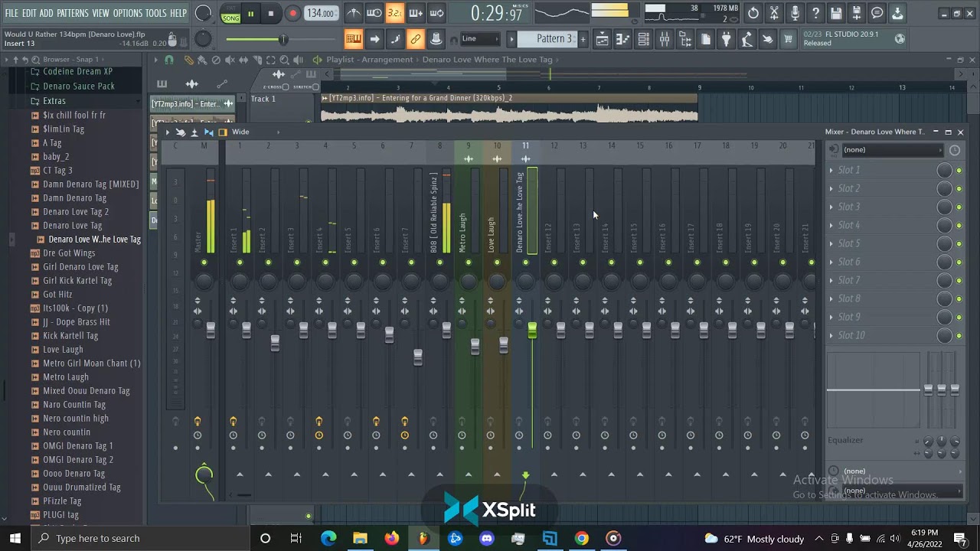980x551 pixels.
Task: Adjust mixer Insert 8 volume fader
Action: click(x=446, y=330)
